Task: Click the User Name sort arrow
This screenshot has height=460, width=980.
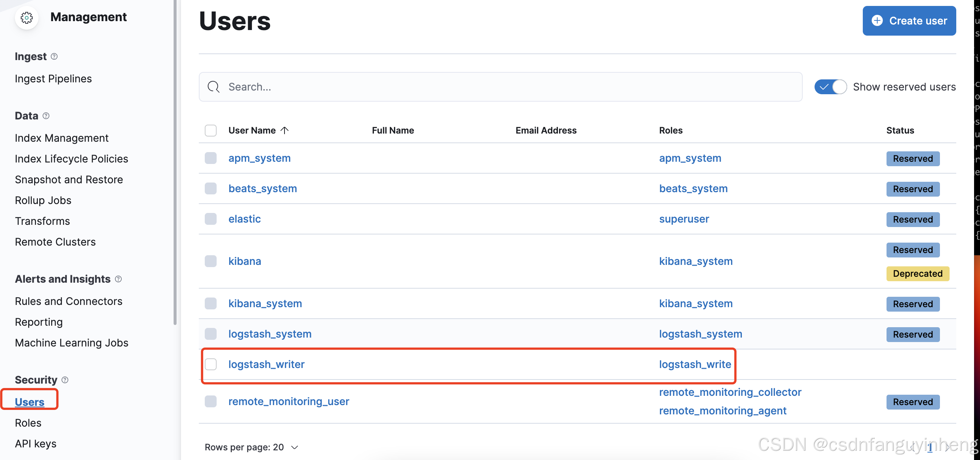Action: (x=285, y=131)
